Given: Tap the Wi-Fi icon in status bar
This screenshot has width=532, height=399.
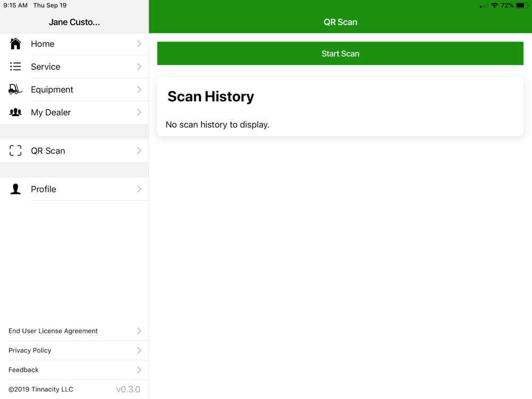Looking at the screenshot, I should [495, 5].
